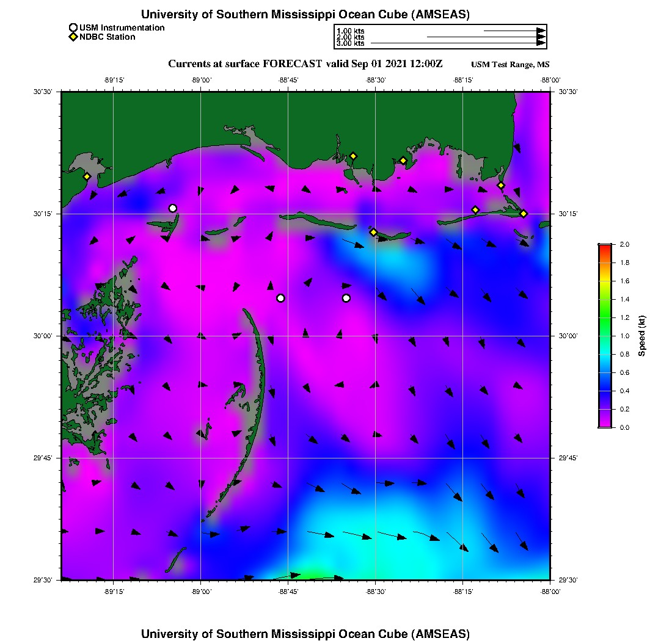Click the 2.00 kts scale label
672x641 pixels.
(x=350, y=37)
